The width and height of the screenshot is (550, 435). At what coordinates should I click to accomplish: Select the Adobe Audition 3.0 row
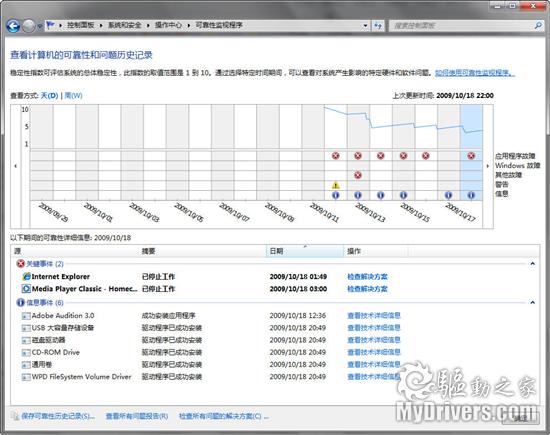(275, 315)
